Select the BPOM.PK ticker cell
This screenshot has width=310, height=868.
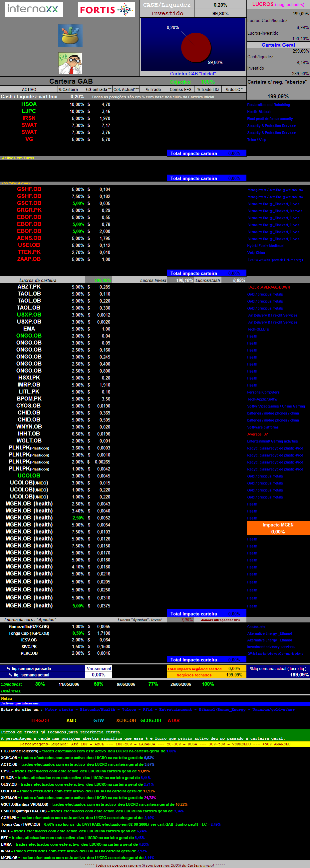point(29,399)
